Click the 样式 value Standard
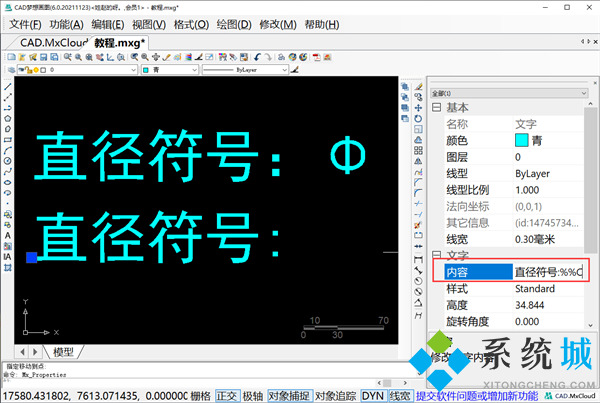This screenshot has height=403, width=600. pos(535,289)
